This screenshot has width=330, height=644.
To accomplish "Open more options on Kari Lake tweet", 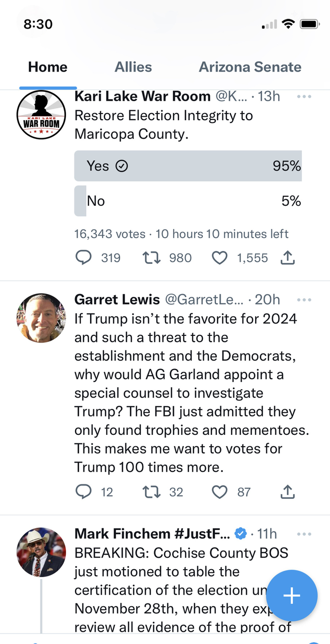I will pos(304,97).
